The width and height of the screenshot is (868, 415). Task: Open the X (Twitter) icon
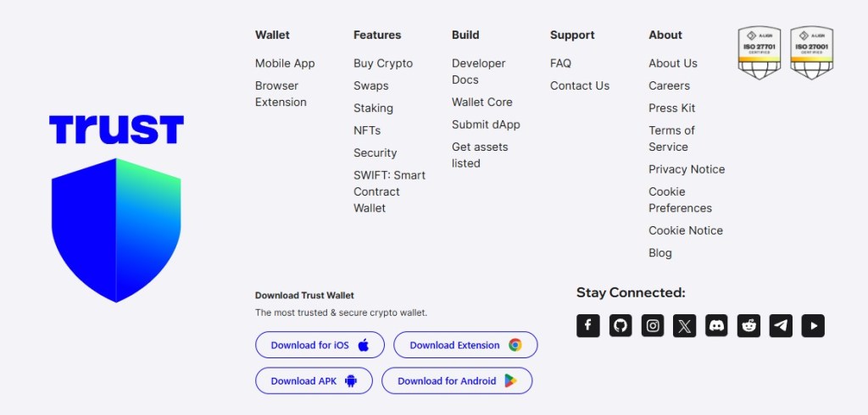(x=685, y=325)
